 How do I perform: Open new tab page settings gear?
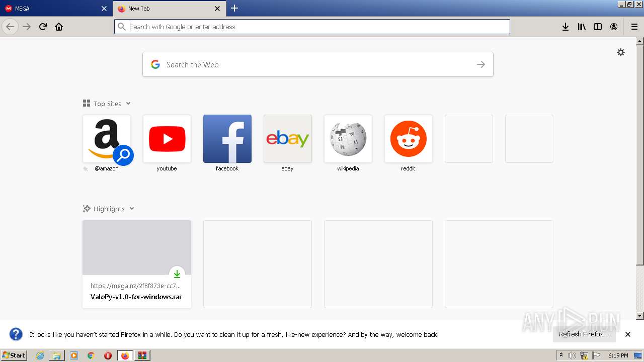(x=621, y=52)
